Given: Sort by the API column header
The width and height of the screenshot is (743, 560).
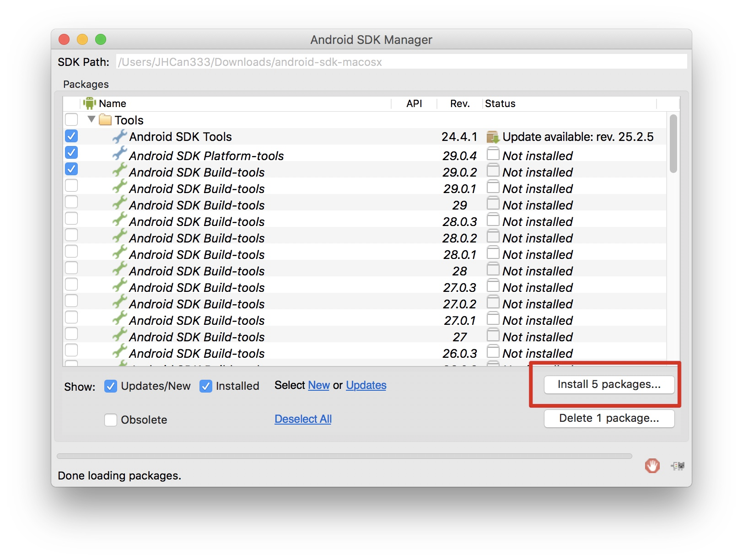Looking at the screenshot, I should tap(414, 103).
